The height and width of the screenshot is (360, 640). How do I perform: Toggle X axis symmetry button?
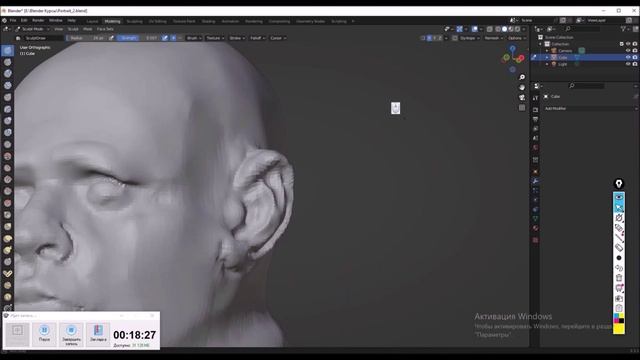429,38
